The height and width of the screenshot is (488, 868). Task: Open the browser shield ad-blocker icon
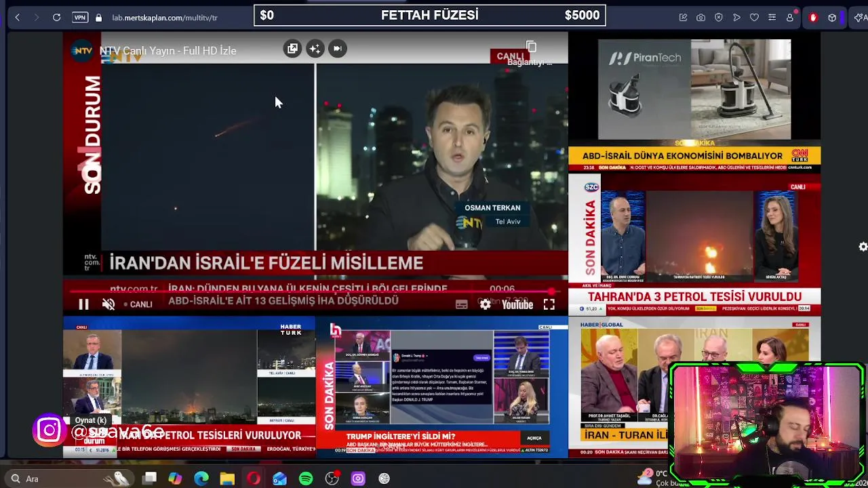pos(719,18)
